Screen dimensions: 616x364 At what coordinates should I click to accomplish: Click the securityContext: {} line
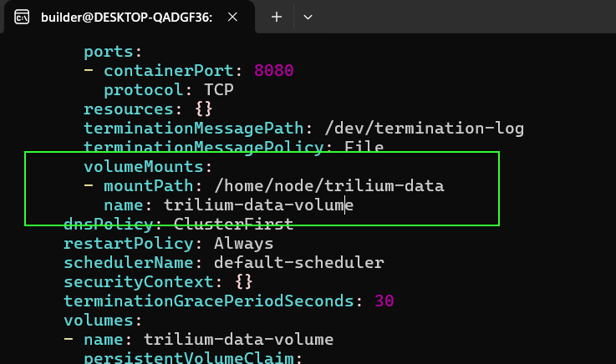coord(158,282)
